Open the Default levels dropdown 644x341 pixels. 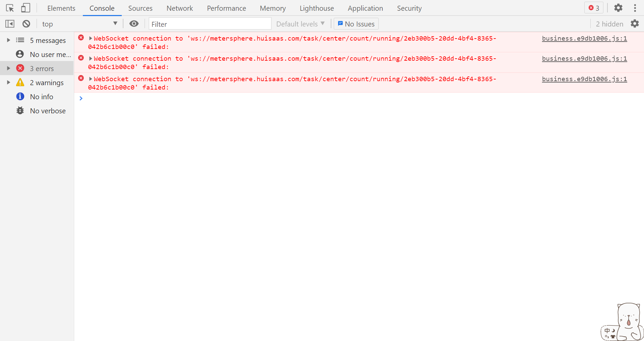click(300, 23)
